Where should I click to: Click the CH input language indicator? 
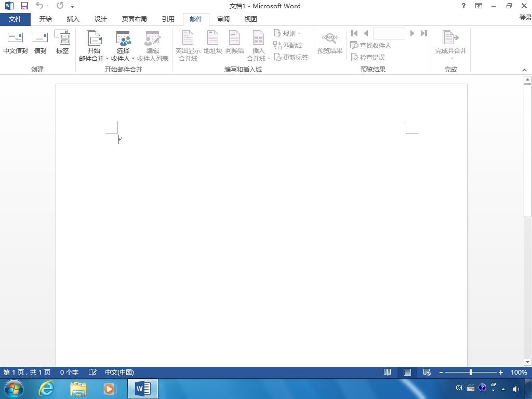click(x=459, y=388)
